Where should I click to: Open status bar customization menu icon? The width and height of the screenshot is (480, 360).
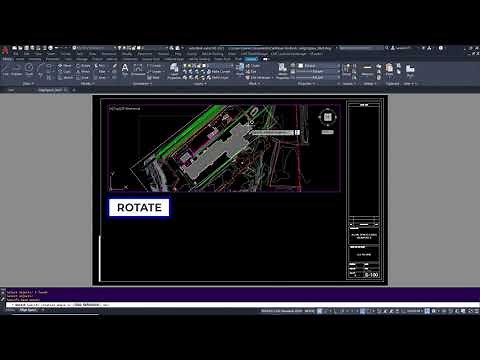click(477, 311)
